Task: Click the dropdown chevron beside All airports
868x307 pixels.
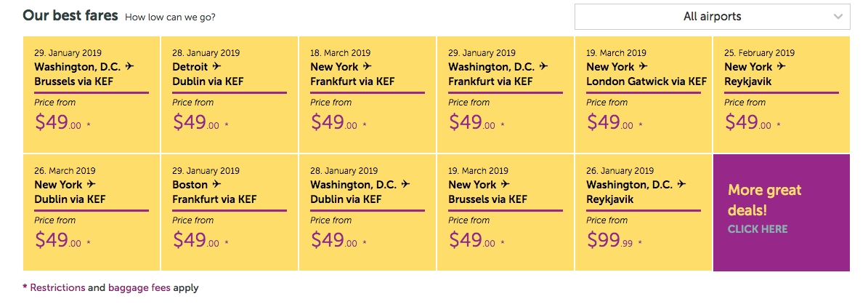Action: pyautogui.click(x=838, y=17)
